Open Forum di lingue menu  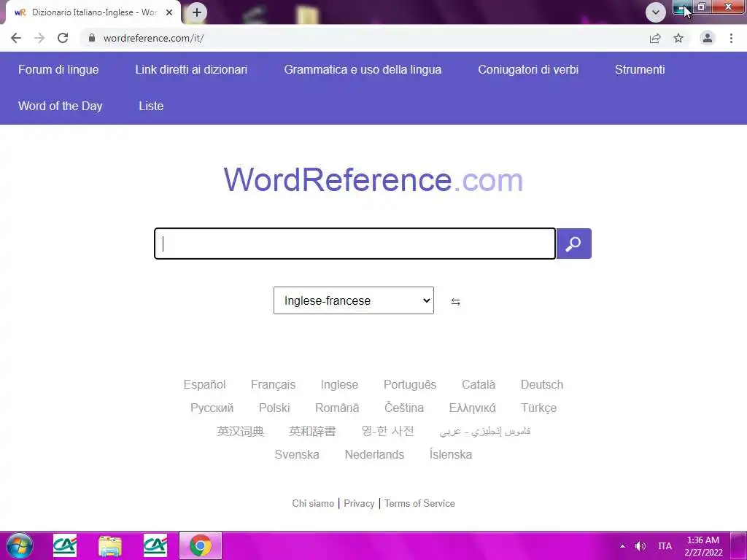(58, 69)
